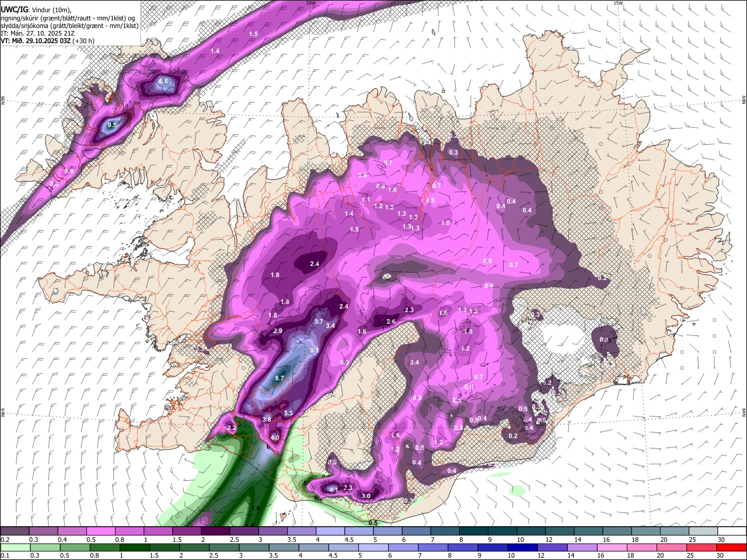Screen dimensions: 747x560
Task: Pick the 25 pale grey swatch in snow legend
Action: click(x=703, y=531)
